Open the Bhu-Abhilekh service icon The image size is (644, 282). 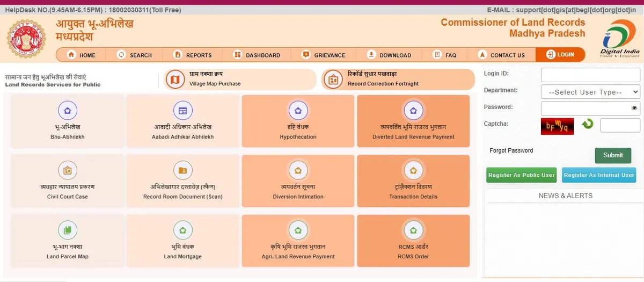(x=67, y=111)
